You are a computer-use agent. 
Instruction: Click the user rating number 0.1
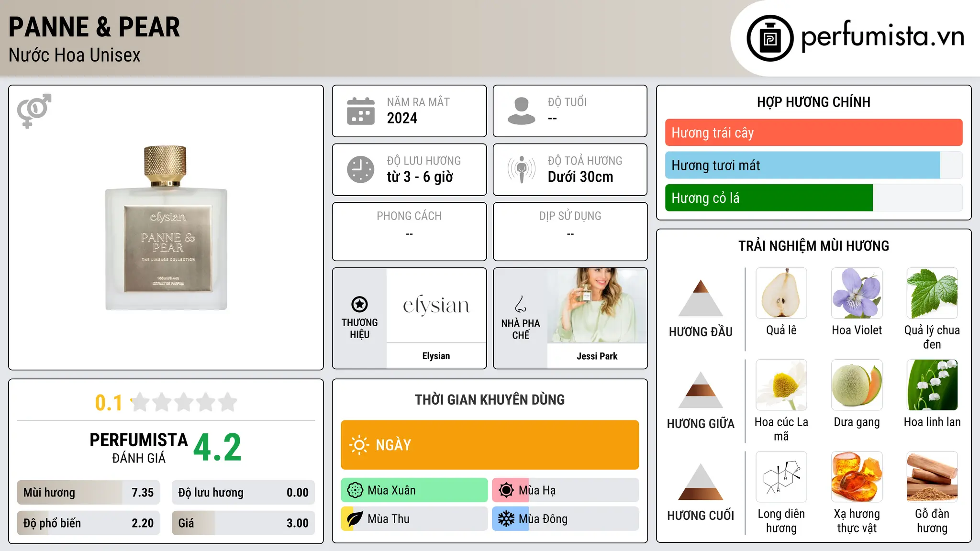click(x=109, y=403)
